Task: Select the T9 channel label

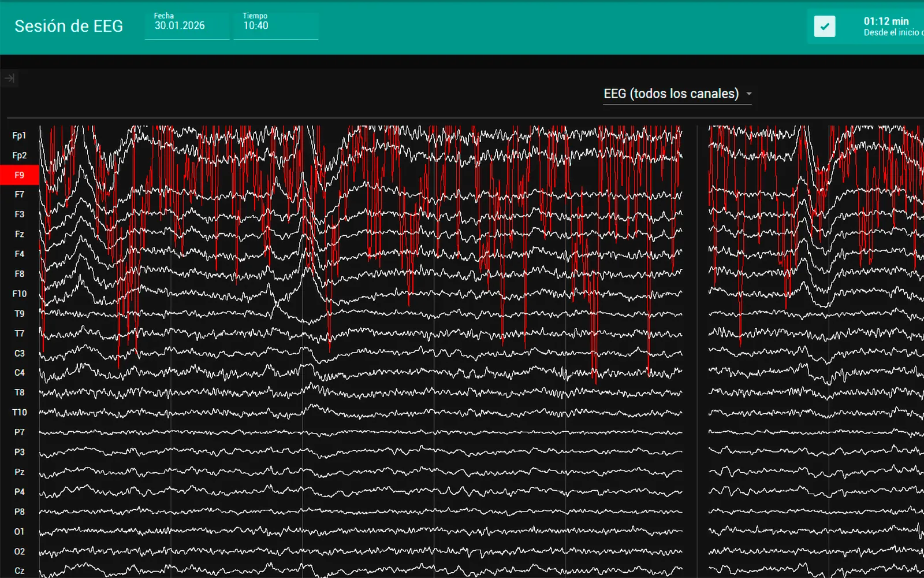Action: coord(20,313)
